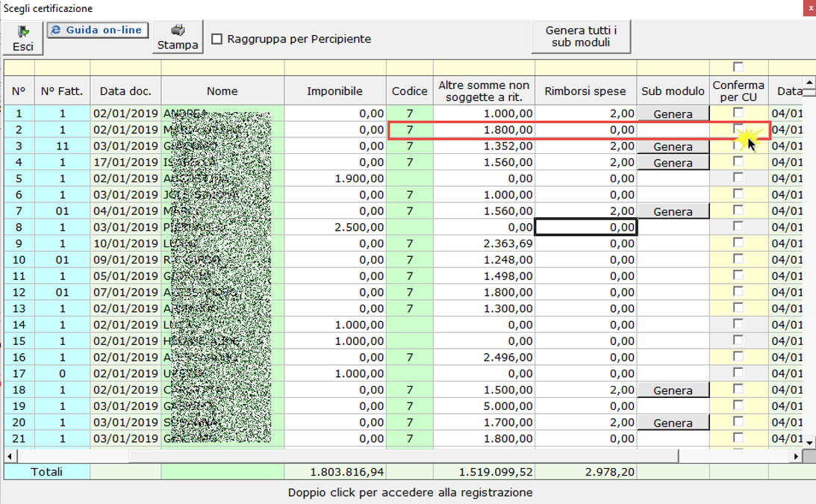Click the focused Rimborsi spese cell in row 8
816x504 pixels.
click(x=585, y=227)
